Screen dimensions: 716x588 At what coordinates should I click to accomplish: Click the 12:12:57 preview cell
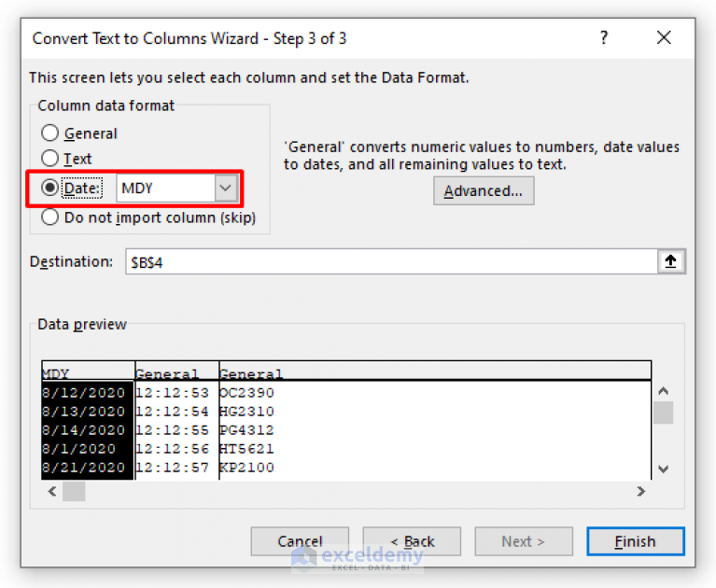click(172, 468)
